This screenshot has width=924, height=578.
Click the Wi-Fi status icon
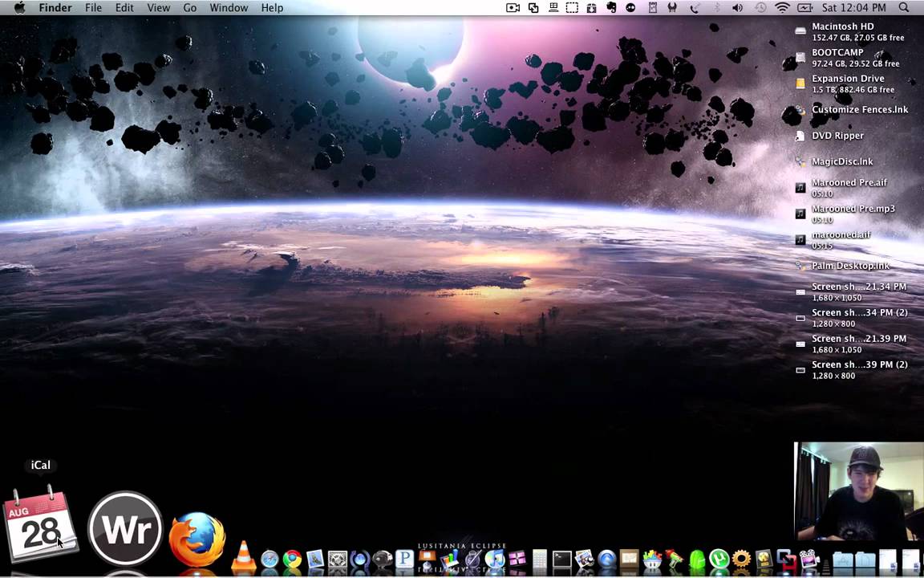coord(783,8)
